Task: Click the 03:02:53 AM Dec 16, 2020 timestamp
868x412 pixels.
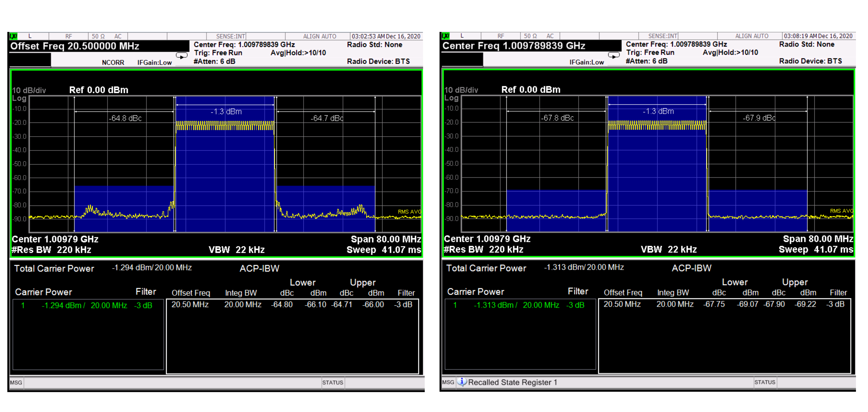Action: 386,36
